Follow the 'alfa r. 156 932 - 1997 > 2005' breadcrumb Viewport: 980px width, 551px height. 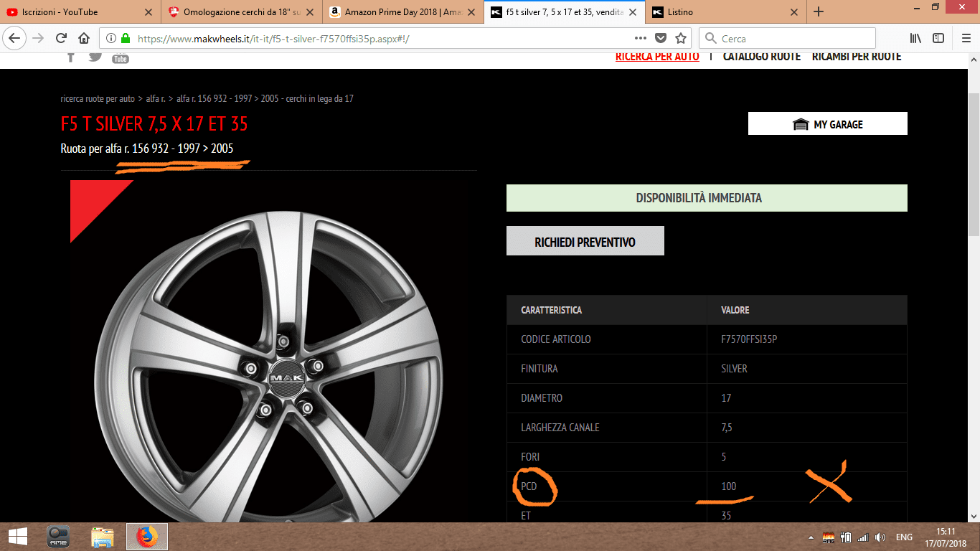coord(227,98)
